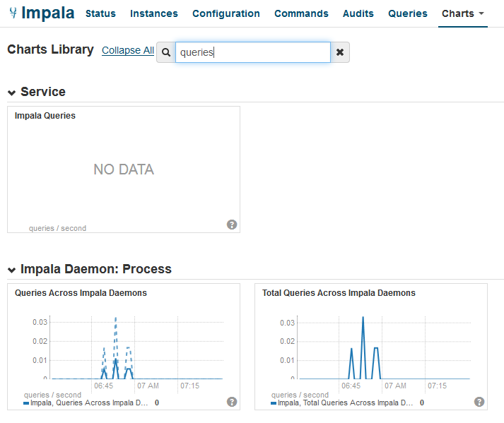Open help on Queries Across Impala Daemons chart
Viewport: 504px width, 423px height.
coord(232,402)
